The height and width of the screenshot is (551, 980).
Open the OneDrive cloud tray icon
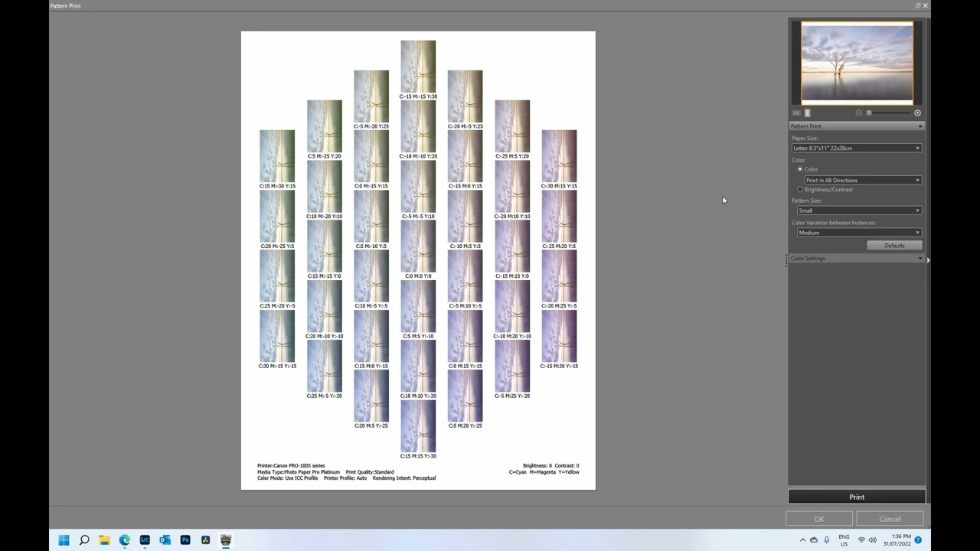pos(814,540)
